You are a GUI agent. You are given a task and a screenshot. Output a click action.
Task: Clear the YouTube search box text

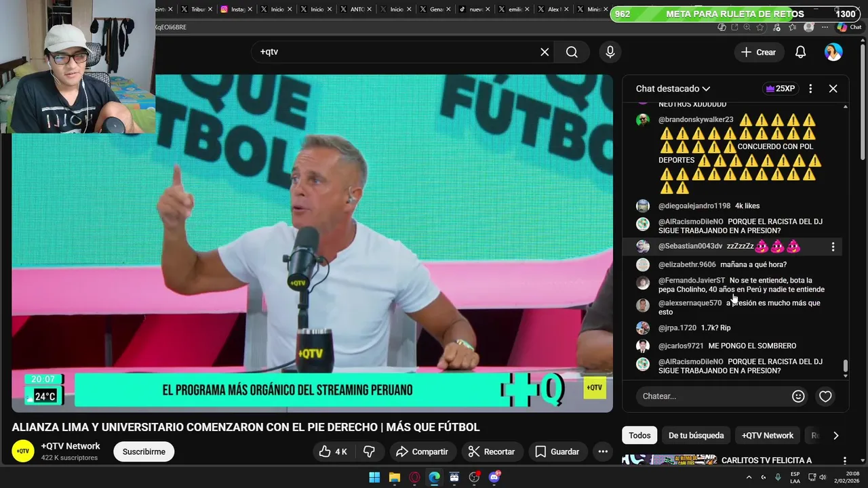[x=545, y=52]
